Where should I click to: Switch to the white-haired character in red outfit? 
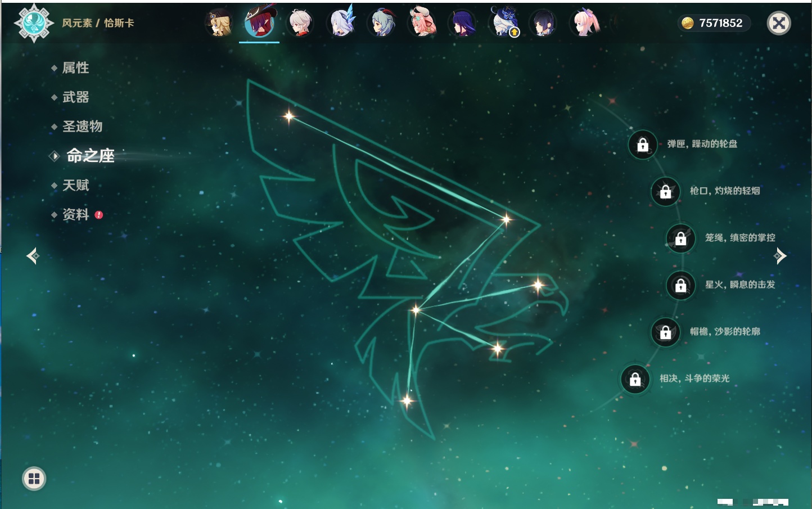(x=300, y=23)
